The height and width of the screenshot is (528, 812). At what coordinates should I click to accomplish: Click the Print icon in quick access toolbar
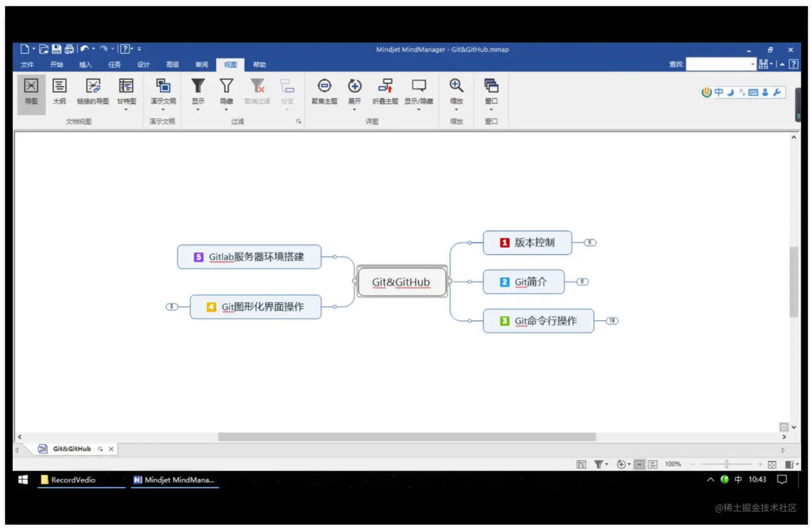pos(70,49)
